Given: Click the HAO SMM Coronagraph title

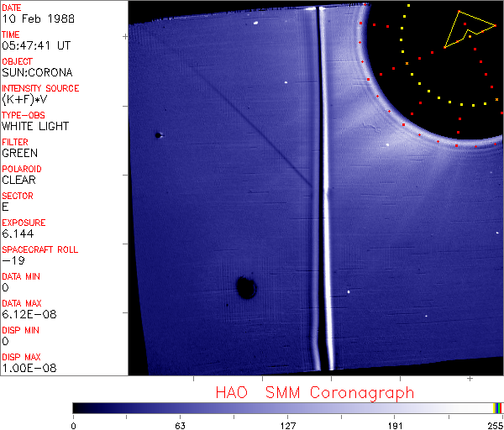Looking at the screenshot, I should click(315, 393).
